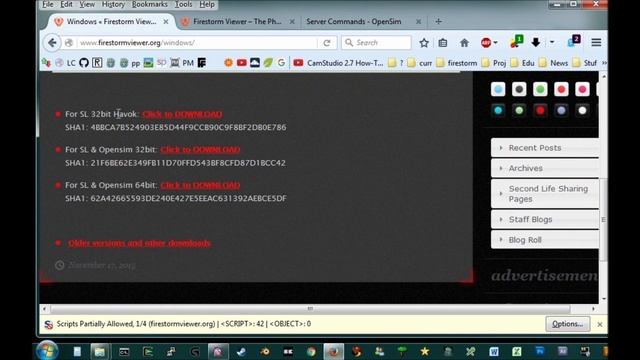Click the URL address bar
This screenshot has width=640, height=360.
click(x=197, y=42)
